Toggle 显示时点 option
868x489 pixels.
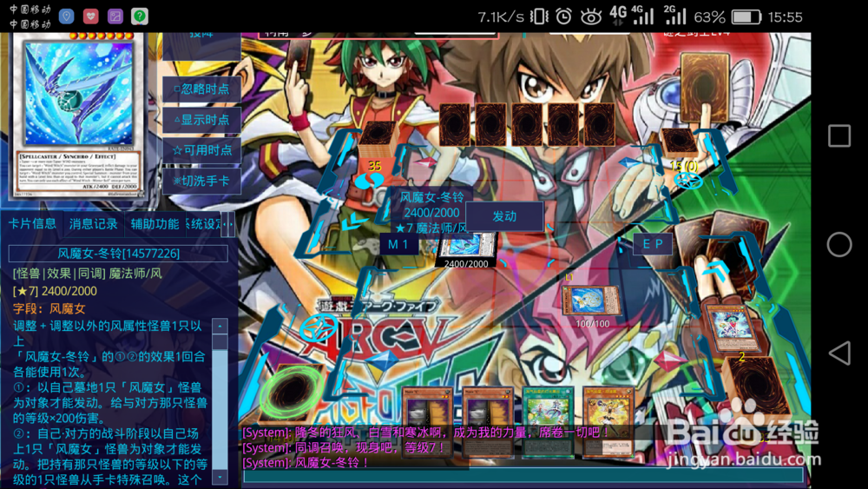tap(201, 120)
